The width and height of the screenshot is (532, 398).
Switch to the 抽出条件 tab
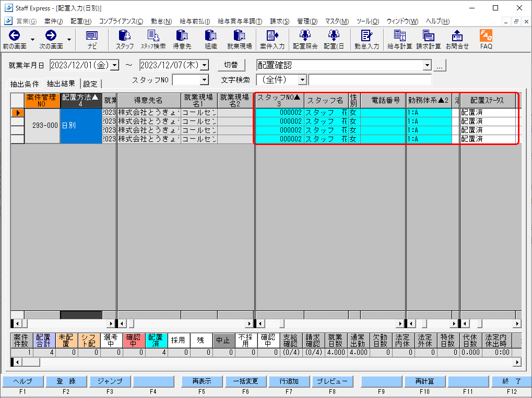(25, 84)
